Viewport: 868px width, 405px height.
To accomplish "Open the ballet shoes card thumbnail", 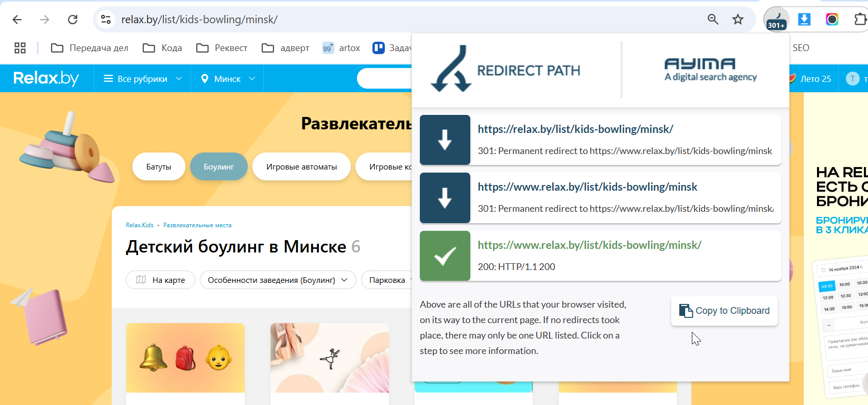I will (330, 358).
